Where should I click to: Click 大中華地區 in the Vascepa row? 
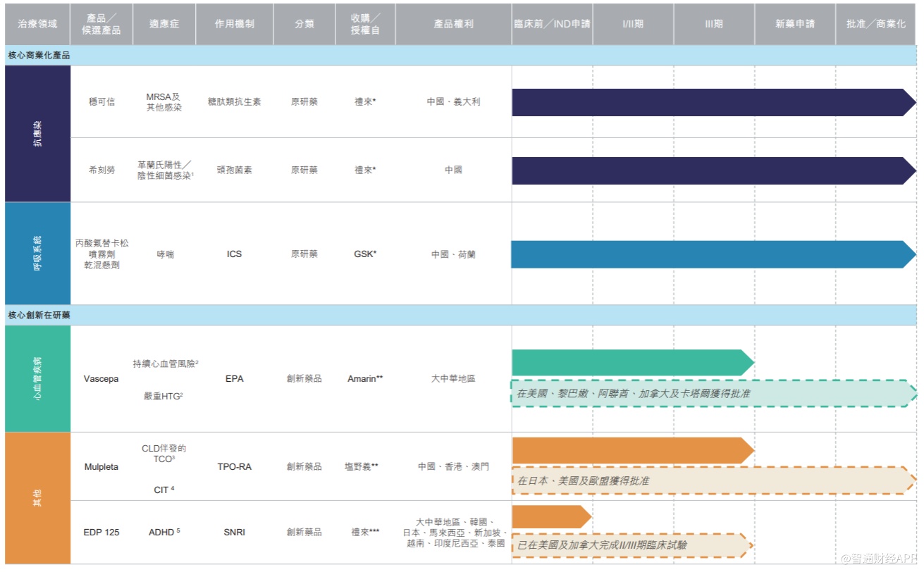click(x=453, y=379)
